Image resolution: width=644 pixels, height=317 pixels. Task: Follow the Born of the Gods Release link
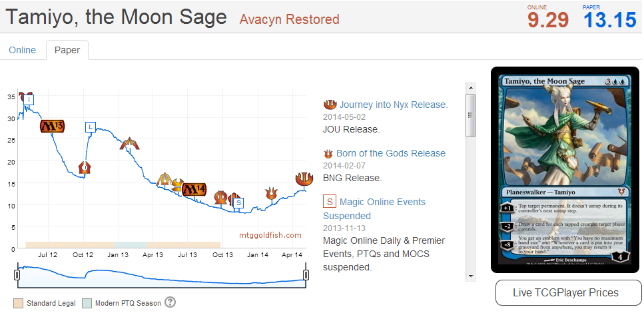(x=390, y=153)
